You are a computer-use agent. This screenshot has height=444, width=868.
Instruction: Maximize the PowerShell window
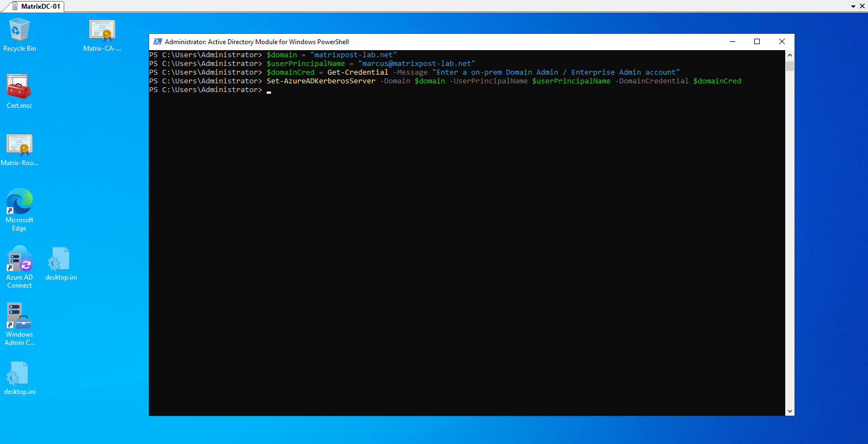tap(757, 41)
